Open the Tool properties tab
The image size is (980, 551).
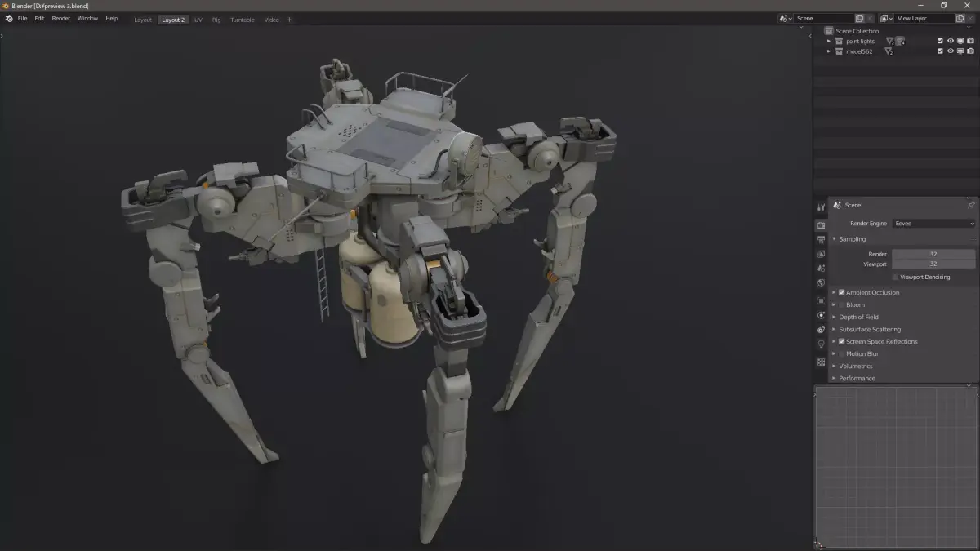[822, 207]
